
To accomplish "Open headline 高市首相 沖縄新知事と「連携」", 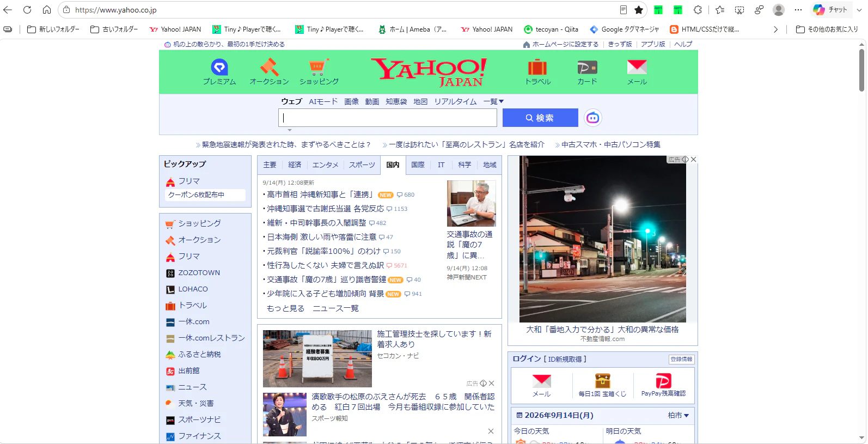I will pos(320,194).
